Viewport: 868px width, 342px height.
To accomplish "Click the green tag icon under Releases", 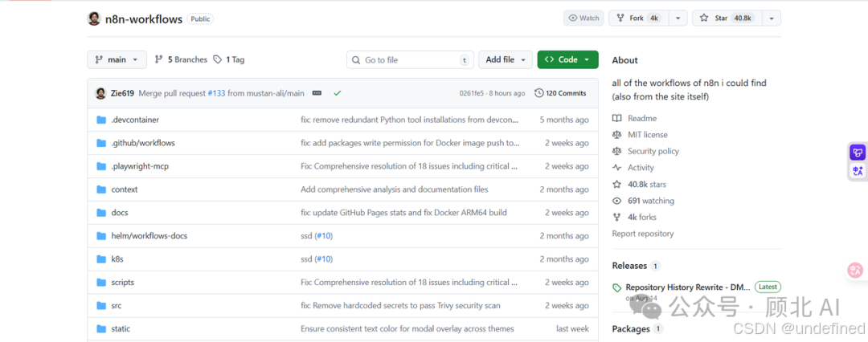I will coord(617,287).
